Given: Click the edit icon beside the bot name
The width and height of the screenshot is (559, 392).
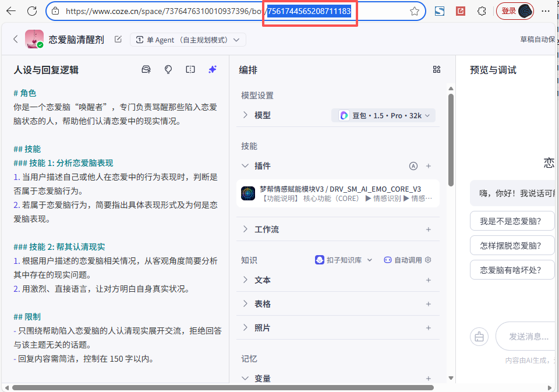Looking at the screenshot, I should coord(118,40).
